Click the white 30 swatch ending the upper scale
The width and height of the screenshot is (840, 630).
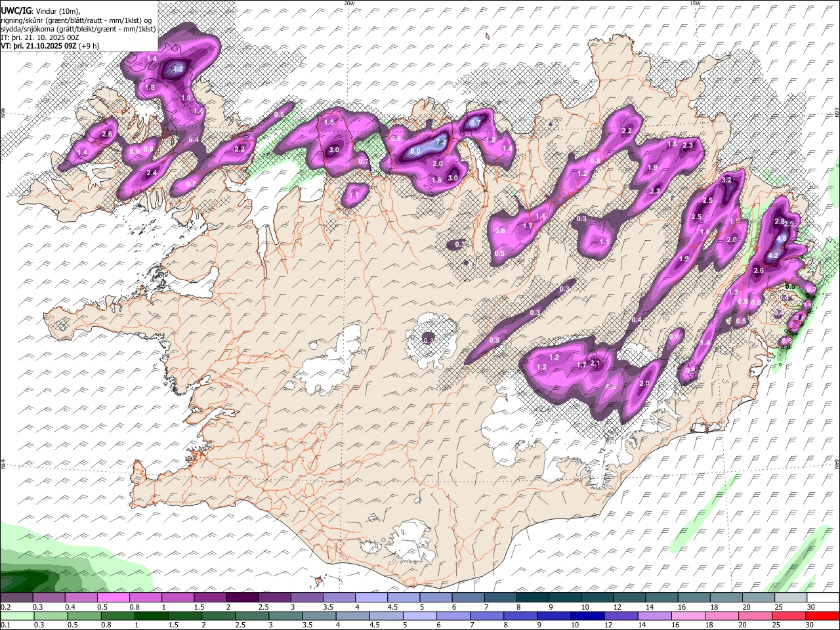coord(823,598)
